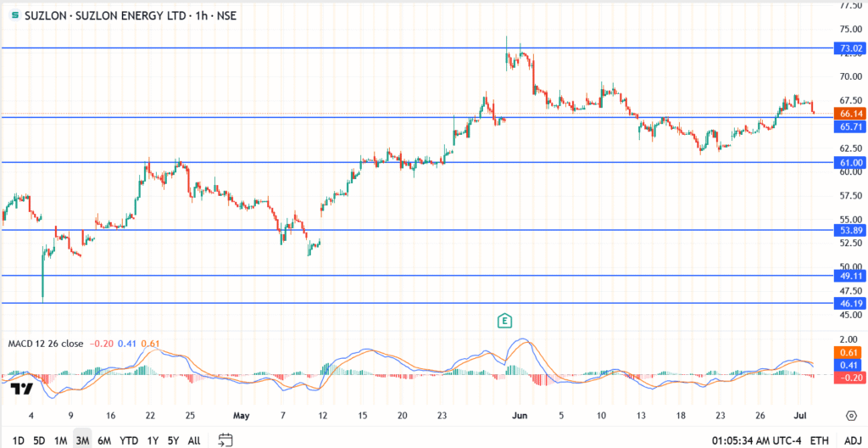Click the 'Jun' label on time axis
This screenshot has width=868, height=448.
click(x=520, y=415)
